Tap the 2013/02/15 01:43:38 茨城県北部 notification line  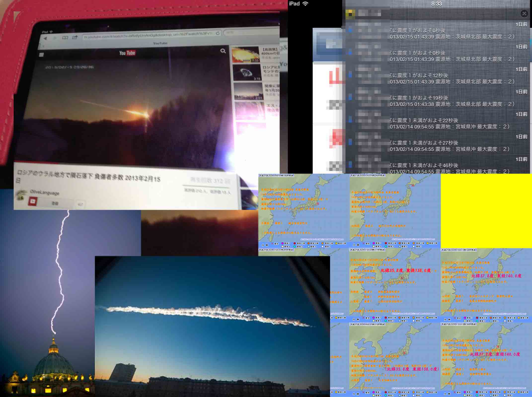pyautogui.click(x=452, y=104)
